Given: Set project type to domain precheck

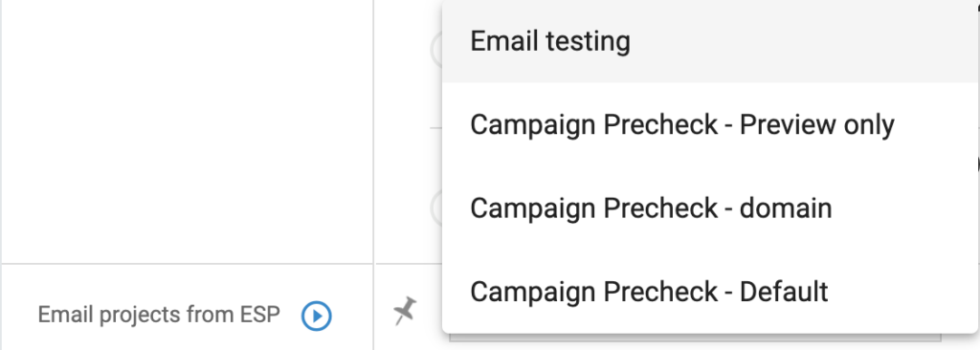Looking at the screenshot, I should click(x=710, y=208).
